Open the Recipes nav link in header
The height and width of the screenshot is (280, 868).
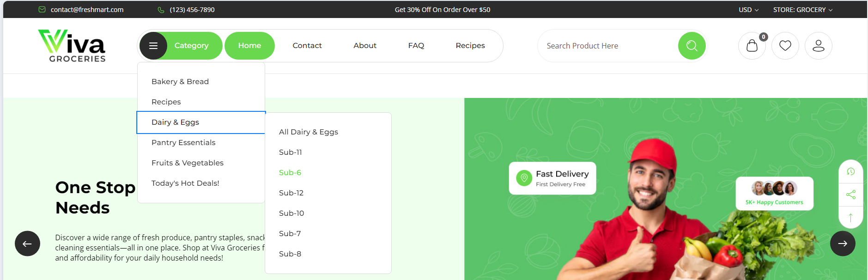coord(470,46)
